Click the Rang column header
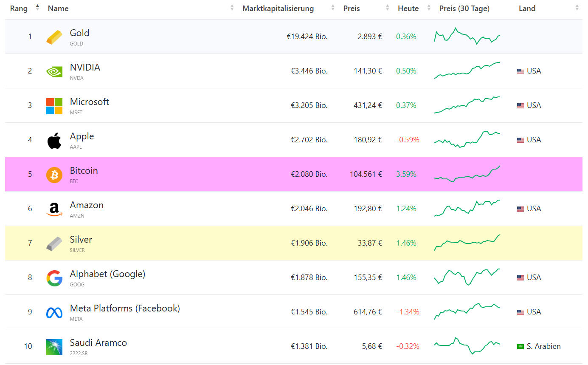The image size is (588, 365). [19, 8]
